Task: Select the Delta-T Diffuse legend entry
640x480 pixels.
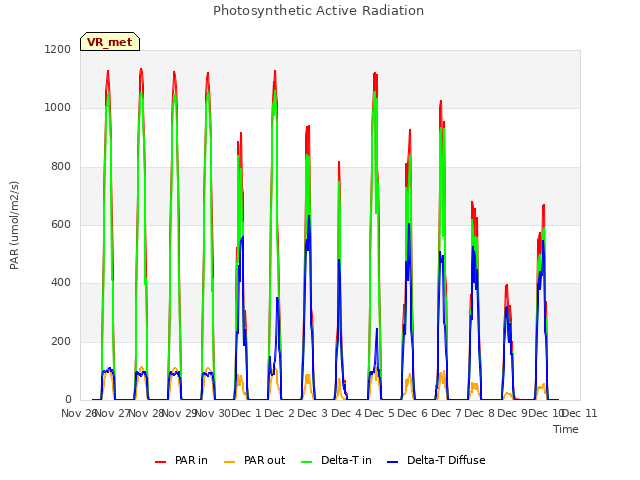Action: 436,460
